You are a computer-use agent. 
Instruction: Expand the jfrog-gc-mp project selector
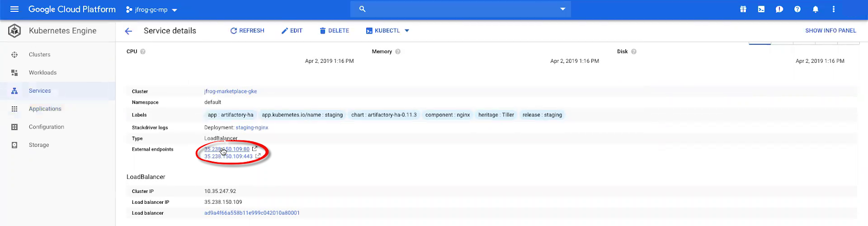152,10
